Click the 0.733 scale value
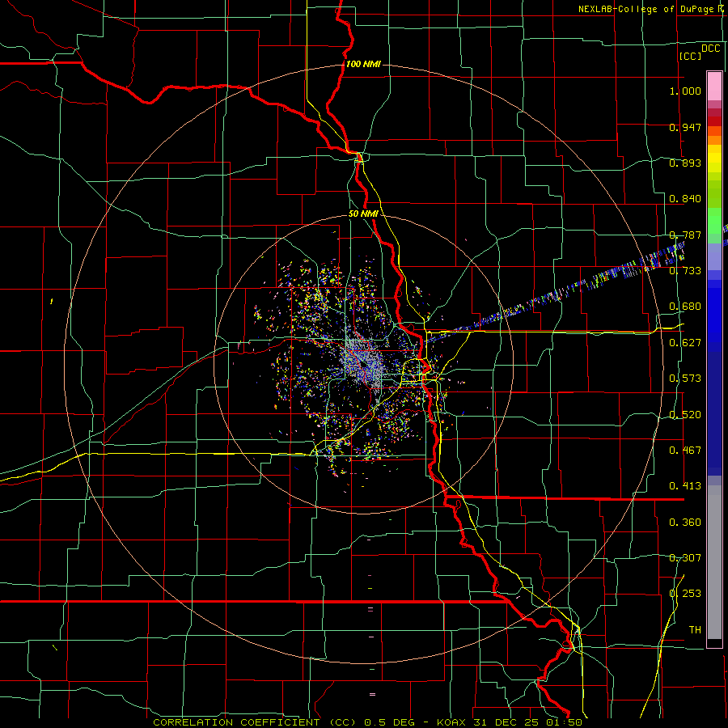728x728 pixels. 685,271
